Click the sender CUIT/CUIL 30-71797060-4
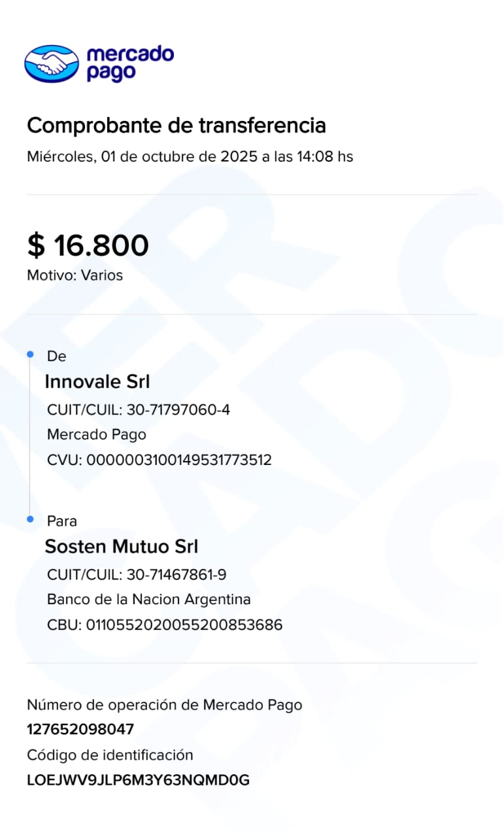The height and width of the screenshot is (837, 504). pos(139,410)
